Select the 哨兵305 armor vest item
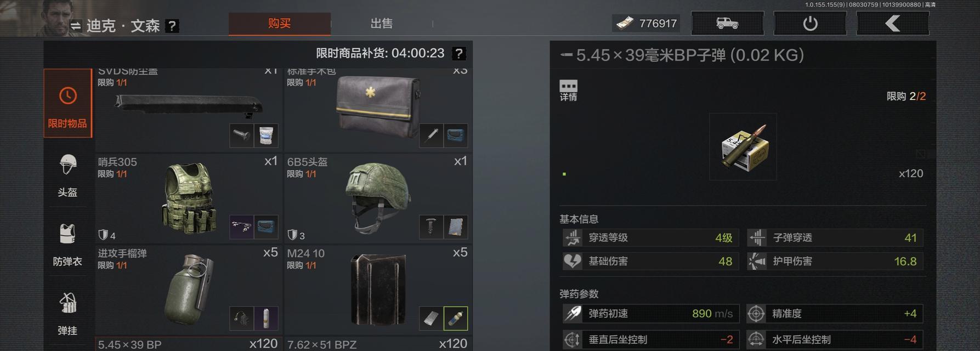Image resolution: width=980 pixels, height=351 pixels. coord(189,198)
